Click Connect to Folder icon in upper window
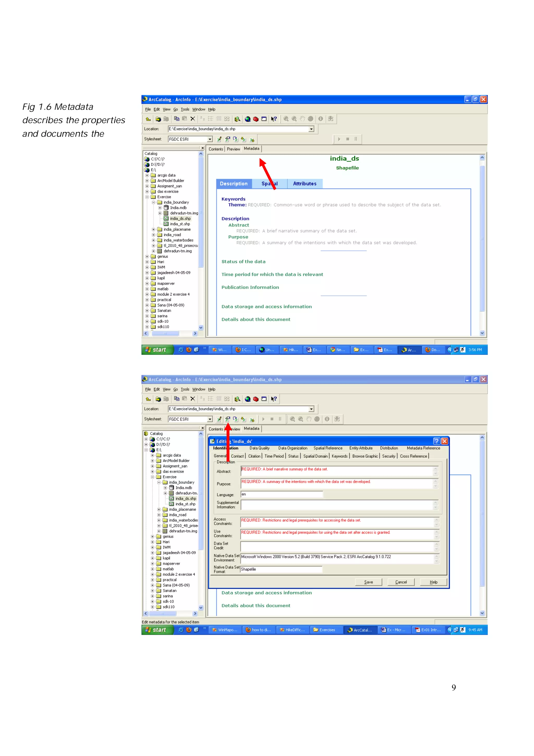Image resolution: width=534 pixels, height=756 pixels. click(158, 119)
